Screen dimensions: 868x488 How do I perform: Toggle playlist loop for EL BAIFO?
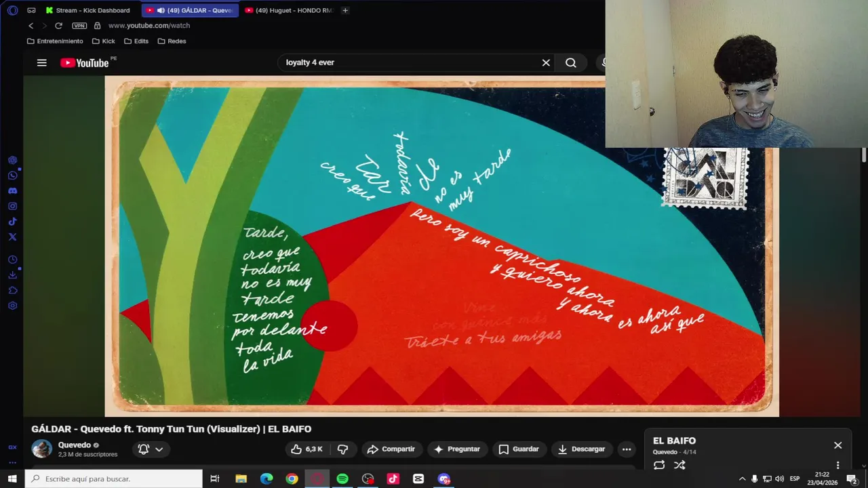click(x=659, y=465)
